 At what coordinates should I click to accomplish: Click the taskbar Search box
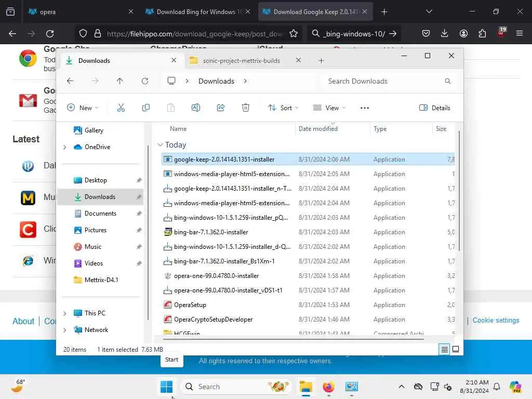236,387
